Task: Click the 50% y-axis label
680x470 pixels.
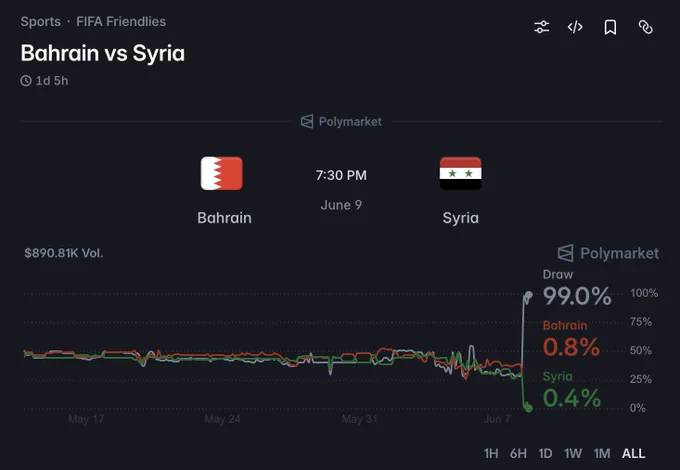Action: tap(641, 350)
